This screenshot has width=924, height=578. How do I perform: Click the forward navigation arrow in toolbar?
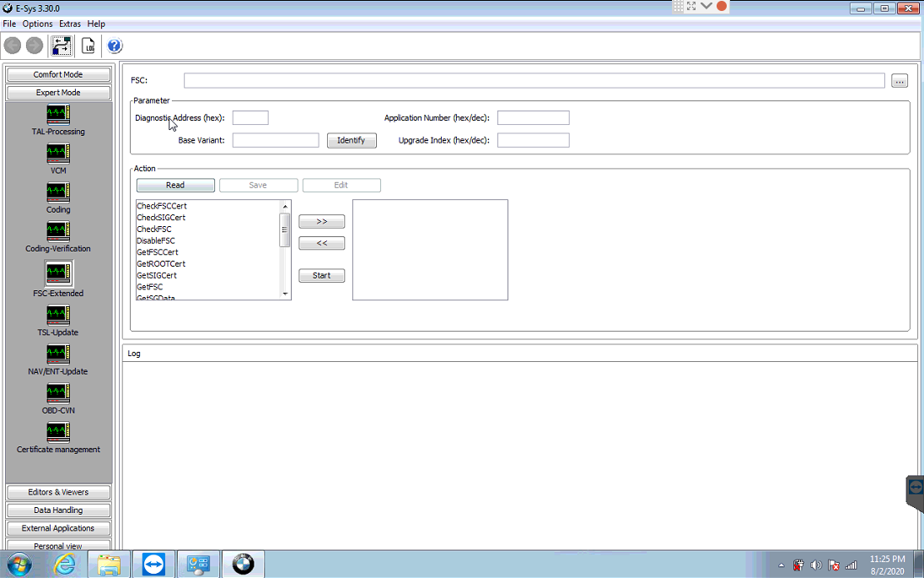[35, 46]
